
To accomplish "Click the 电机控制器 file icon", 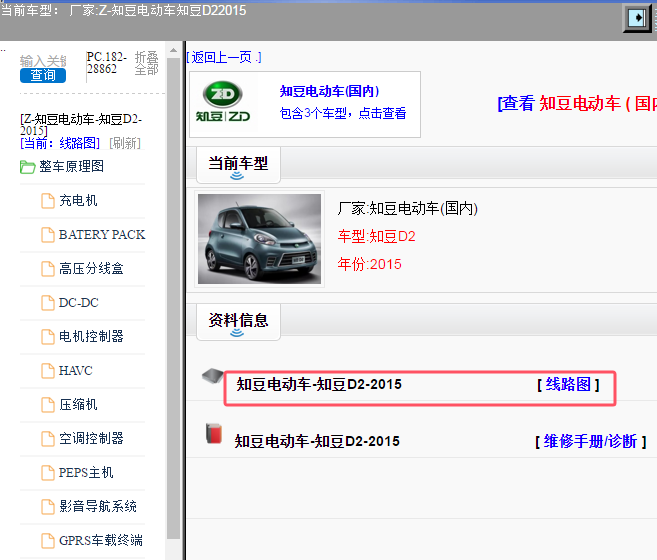I will click(48, 337).
